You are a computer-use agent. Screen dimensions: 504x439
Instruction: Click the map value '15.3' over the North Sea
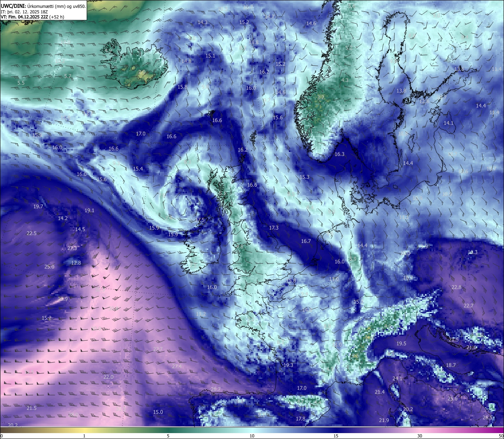click(305, 177)
